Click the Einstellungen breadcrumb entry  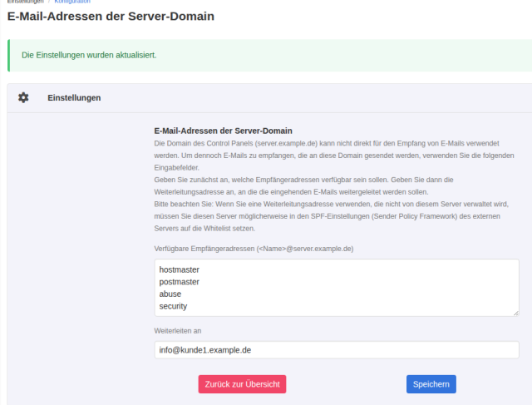(x=26, y=2)
